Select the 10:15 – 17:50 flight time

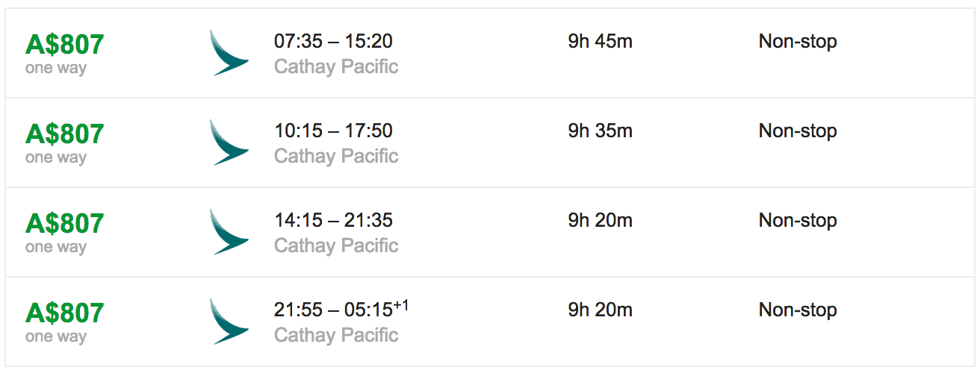pos(333,131)
